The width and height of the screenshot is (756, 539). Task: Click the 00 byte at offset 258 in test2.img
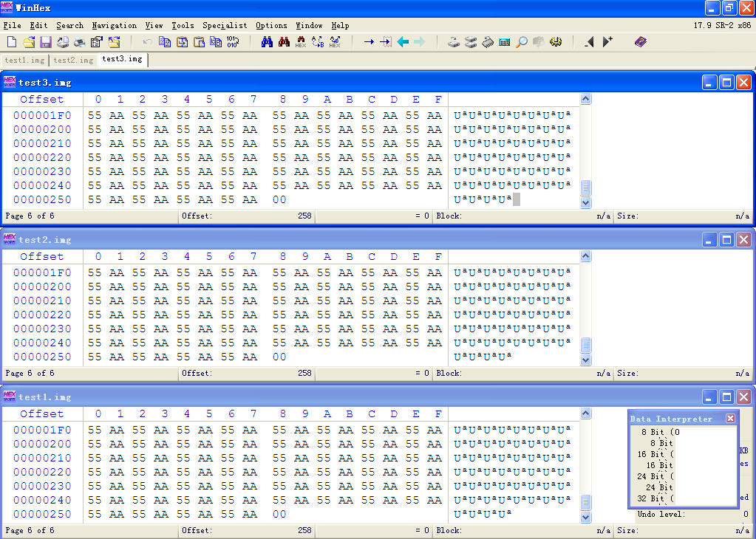279,357
